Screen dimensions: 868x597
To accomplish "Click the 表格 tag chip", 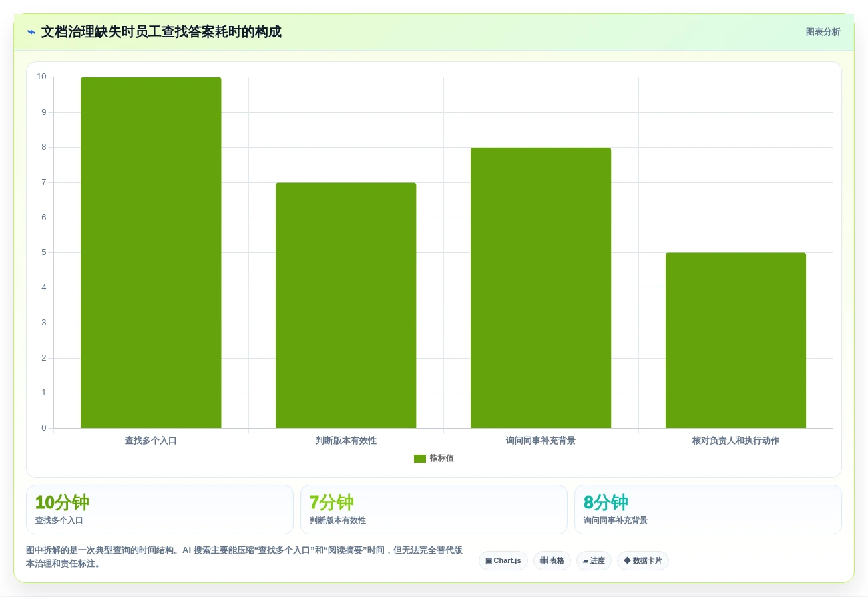I will pos(552,560).
